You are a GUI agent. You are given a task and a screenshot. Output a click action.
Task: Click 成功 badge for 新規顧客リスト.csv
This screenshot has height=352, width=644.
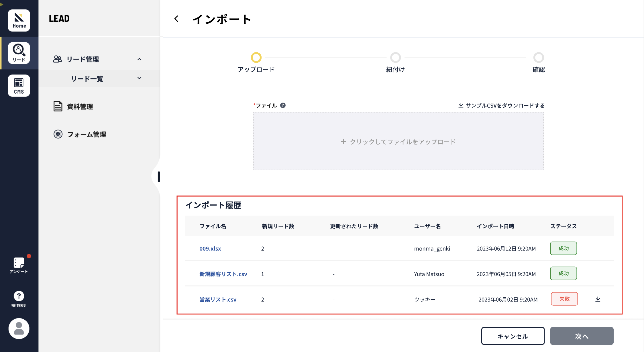(x=563, y=273)
